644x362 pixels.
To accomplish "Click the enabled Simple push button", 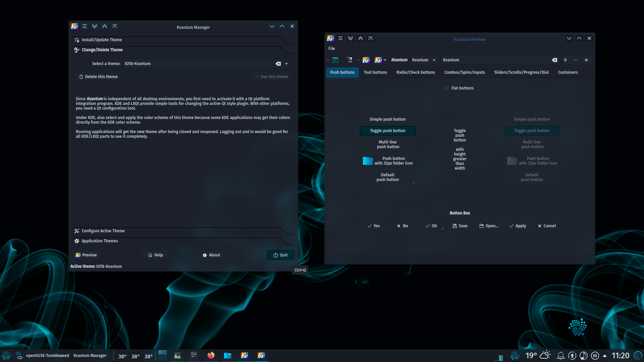I will pos(387,119).
